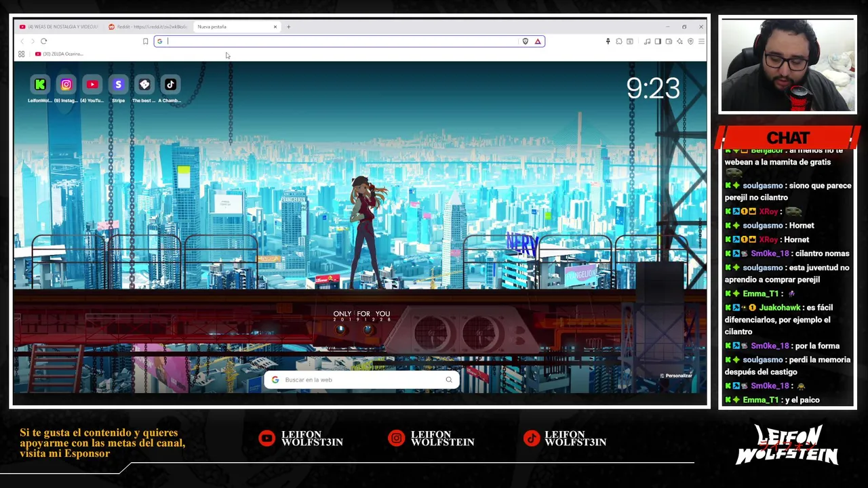This screenshot has width=868, height=488.
Task: Open Brave Shields lion icon in address bar
Action: [525, 41]
